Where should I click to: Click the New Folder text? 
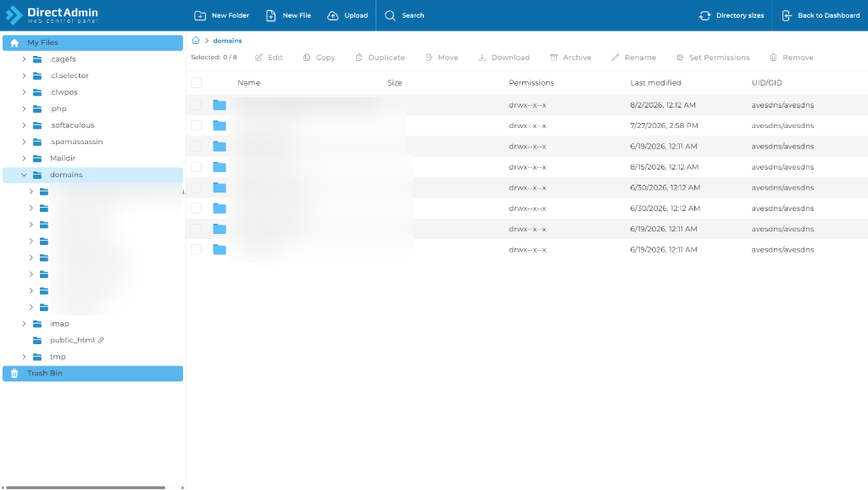click(231, 15)
